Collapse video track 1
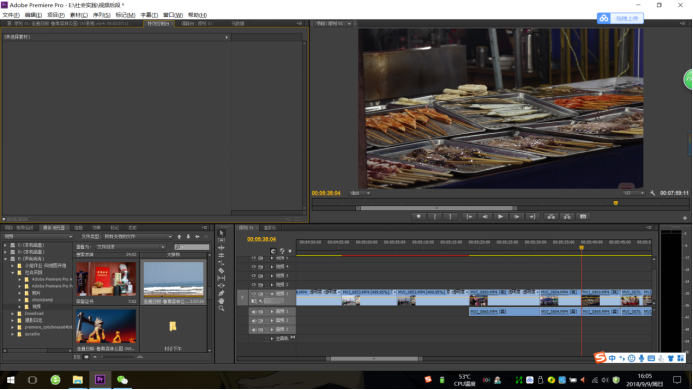This screenshot has width=693, height=390. tap(272, 294)
